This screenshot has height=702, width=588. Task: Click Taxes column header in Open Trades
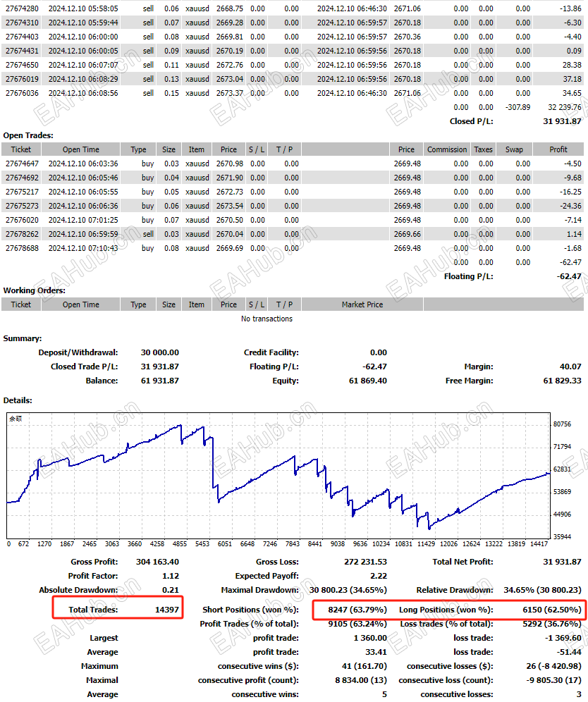click(483, 149)
